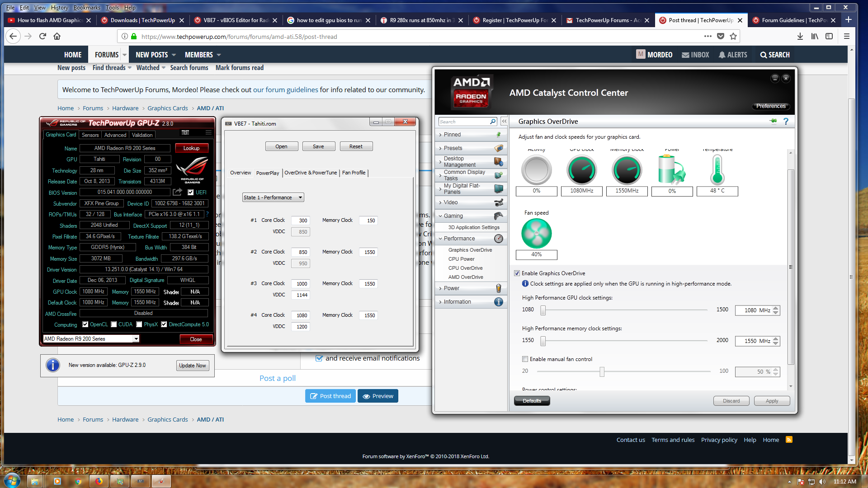Image resolution: width=868 pixels, height=488 pixels.
Task: Click the Performance gauge icon in Catalyst sidebar
Action: point(499,239)
